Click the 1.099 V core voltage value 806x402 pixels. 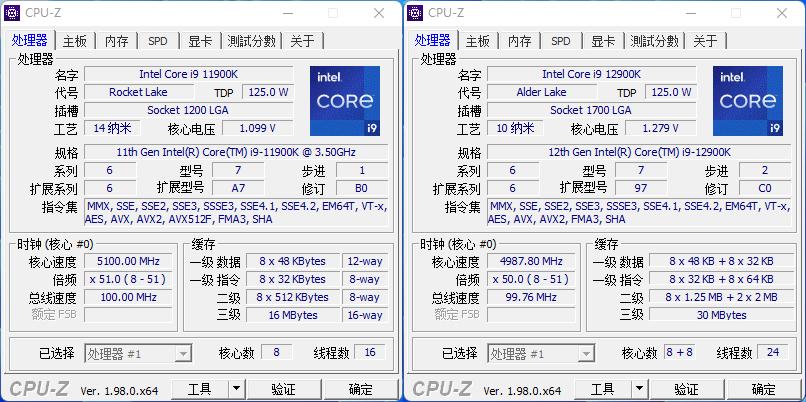[x=258, y=128]
